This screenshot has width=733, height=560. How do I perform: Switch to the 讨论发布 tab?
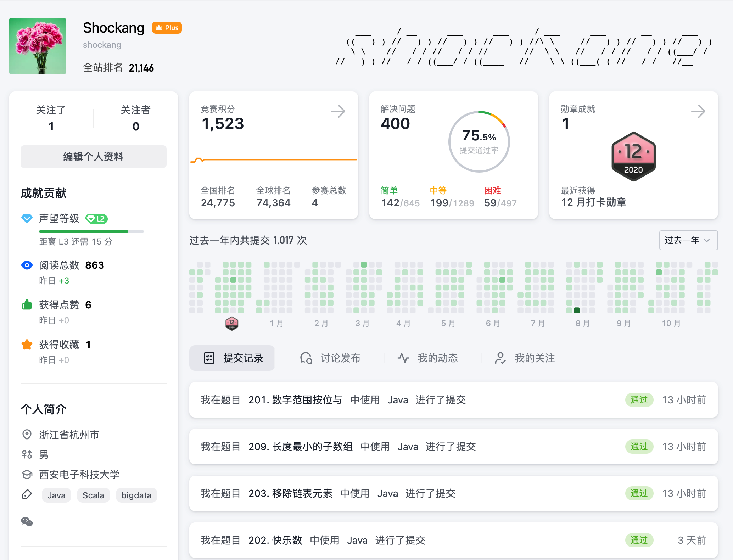[x=330, y=358]
